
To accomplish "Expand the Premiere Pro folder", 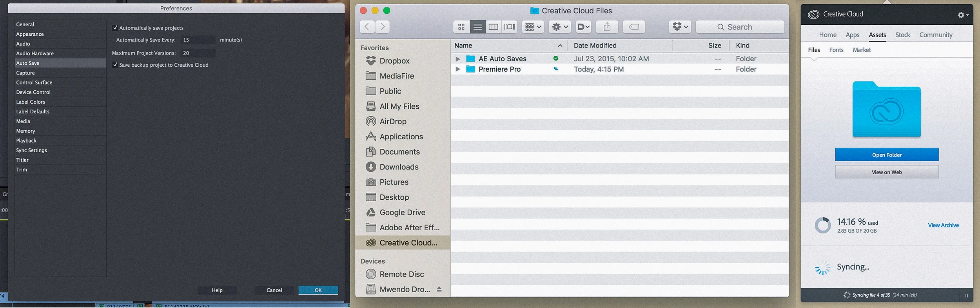I will point(457,69).
